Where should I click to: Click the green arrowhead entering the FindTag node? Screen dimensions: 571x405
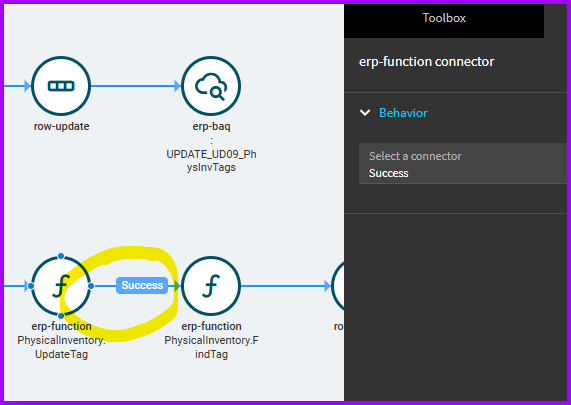click(177, 286)
